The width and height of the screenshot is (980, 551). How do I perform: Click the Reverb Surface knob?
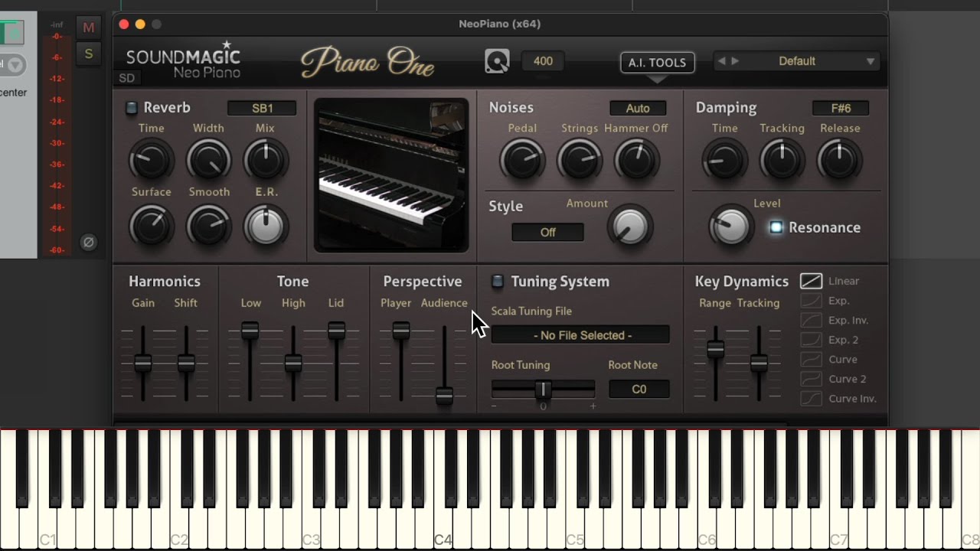151,226
